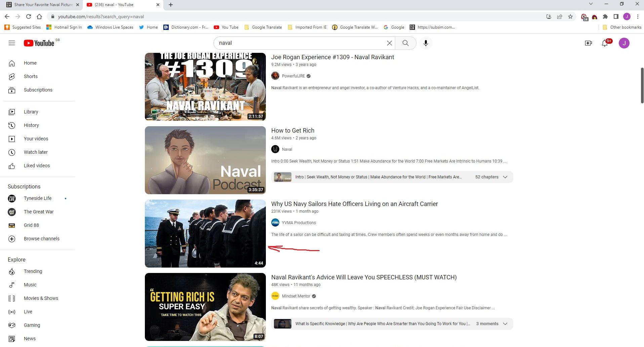Visit PowerfulJRE channel

[x=293, y=76]
